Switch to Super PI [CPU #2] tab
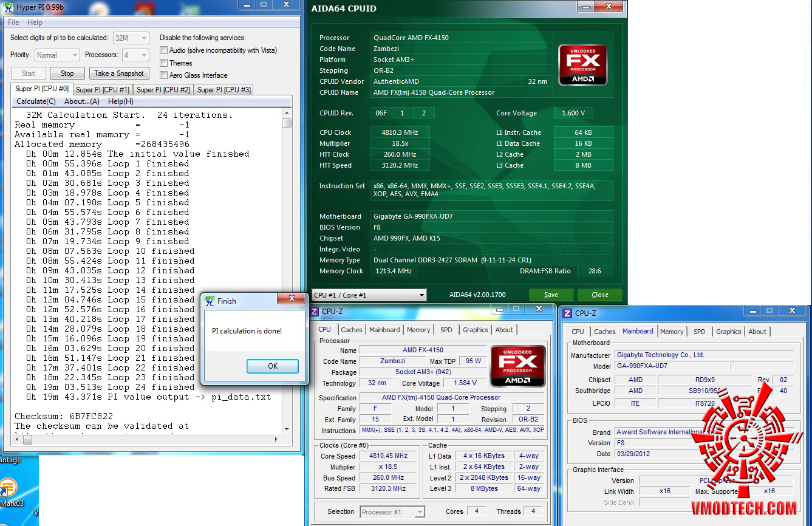Image resolution: width=812 pixels, height=526 pixels. point(163,90)
